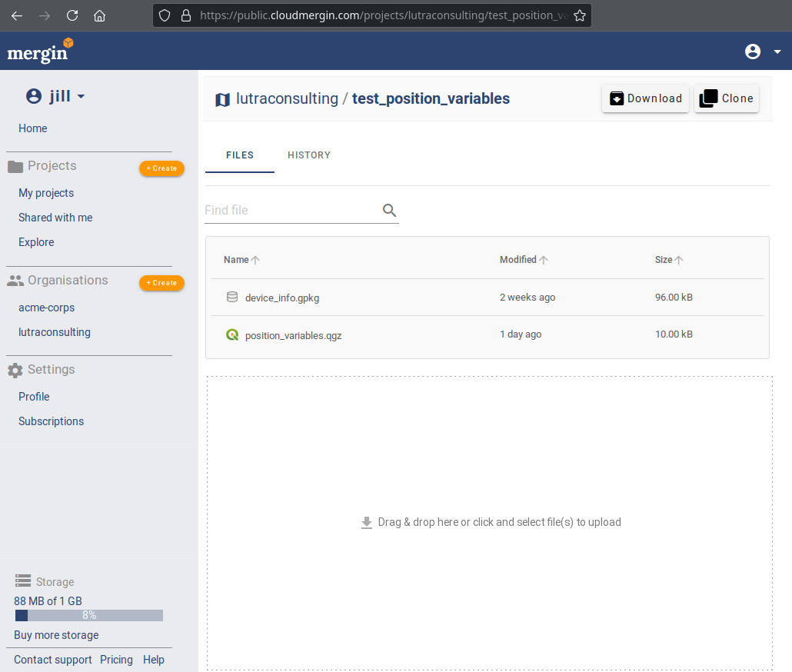
Task: Click the storage usage progress bar
Action: tap(89, 615)
